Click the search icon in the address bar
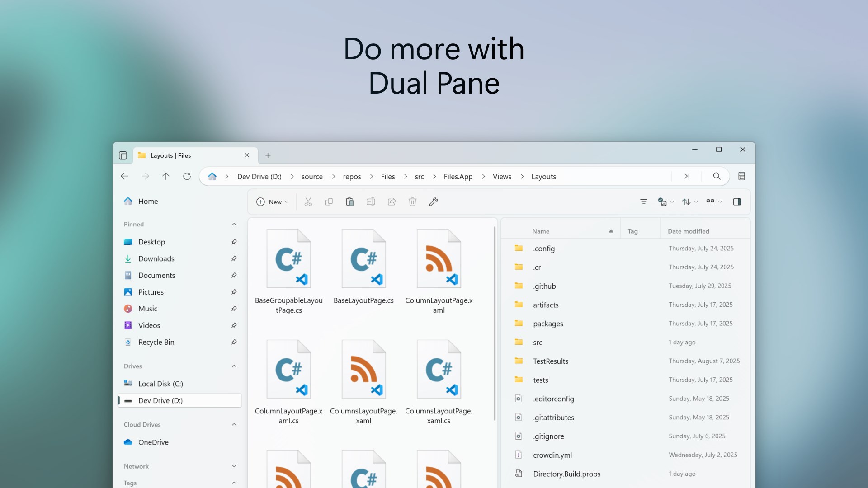The width and height of the screenshot is (868, 488). click(717, 176)
